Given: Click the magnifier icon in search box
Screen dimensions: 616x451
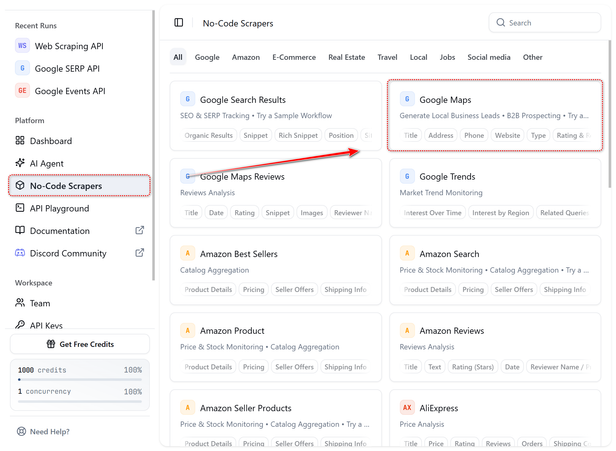Looking at the screenshot, I should 500,22.
